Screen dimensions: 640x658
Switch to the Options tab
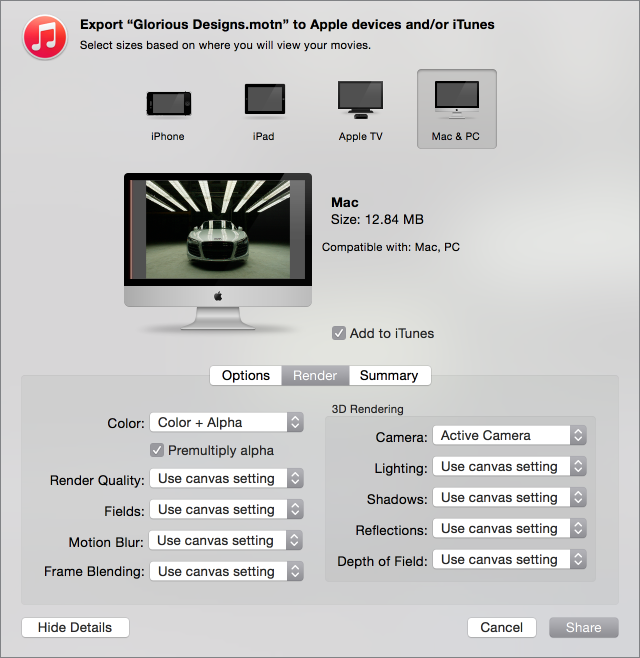coord(246,375)
